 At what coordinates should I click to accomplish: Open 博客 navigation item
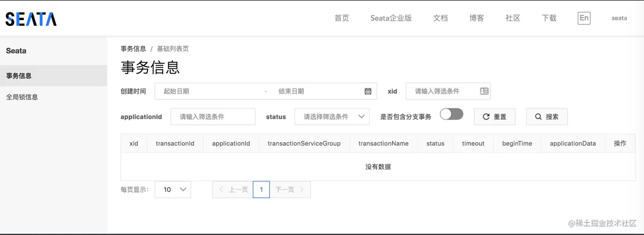pyautogui.click(x=477, y=18)
